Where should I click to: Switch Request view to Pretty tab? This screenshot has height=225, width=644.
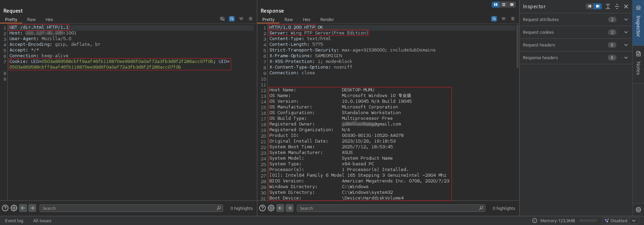(x=11, y=19)
